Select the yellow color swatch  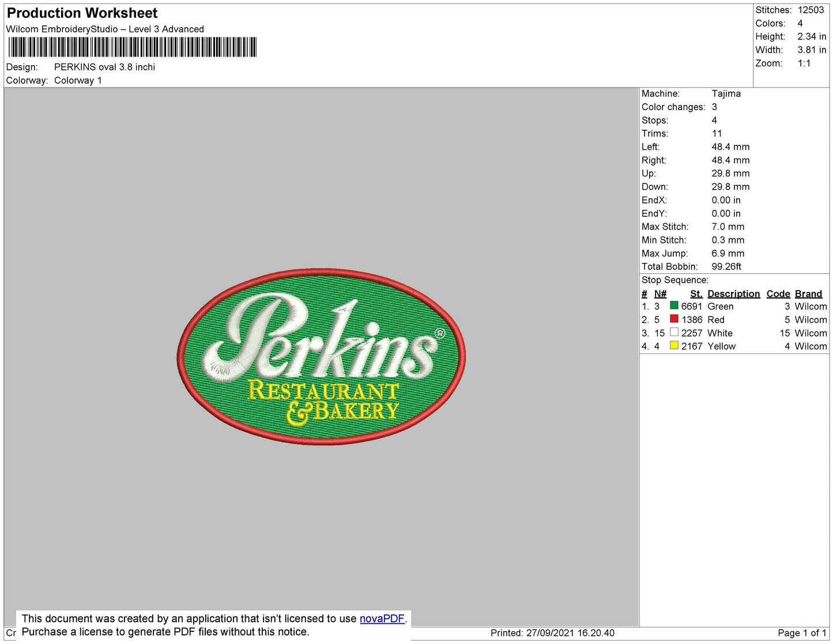[x=674, y=345]
